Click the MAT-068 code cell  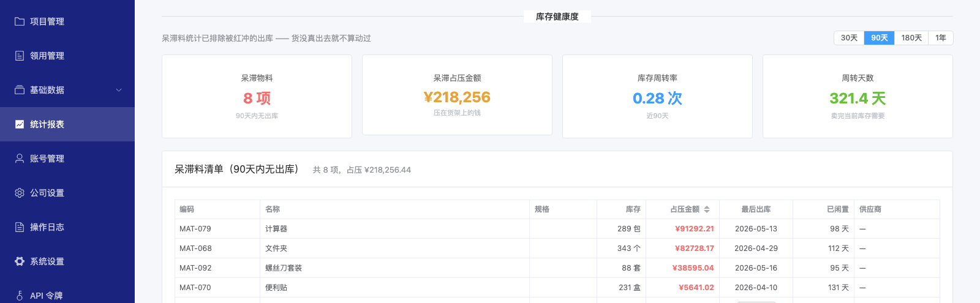click(x=217, y=249)
